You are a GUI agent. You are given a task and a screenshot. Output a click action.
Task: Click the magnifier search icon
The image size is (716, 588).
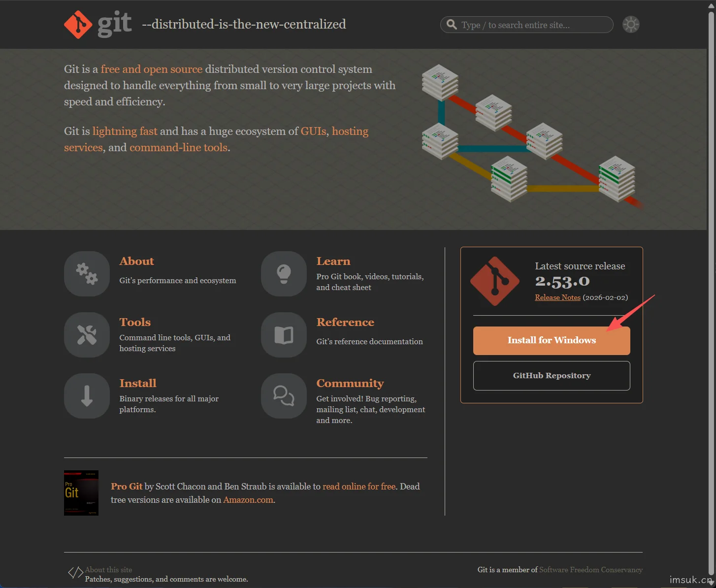(452, 24)
